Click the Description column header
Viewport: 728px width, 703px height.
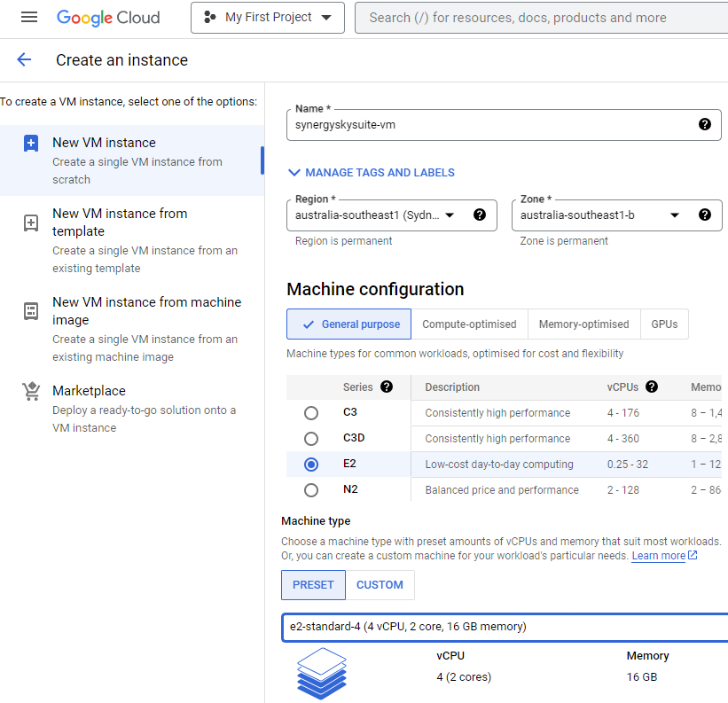pos(452,387)
